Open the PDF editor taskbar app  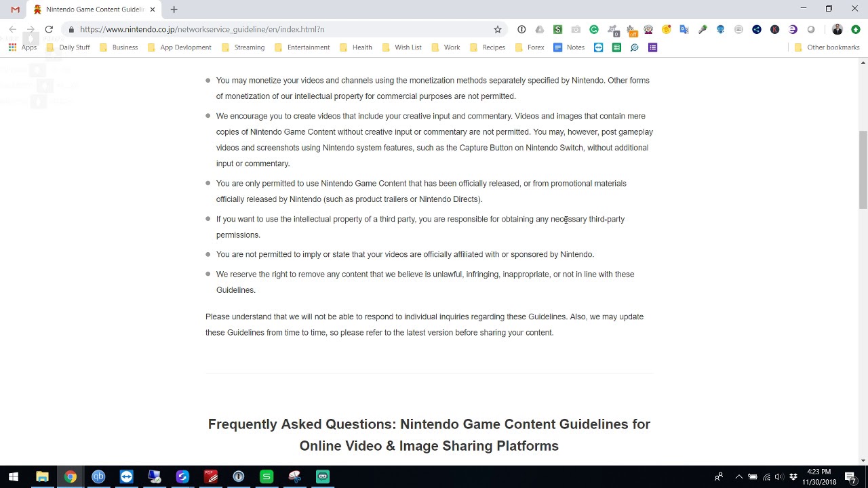(x=211, y=476)
